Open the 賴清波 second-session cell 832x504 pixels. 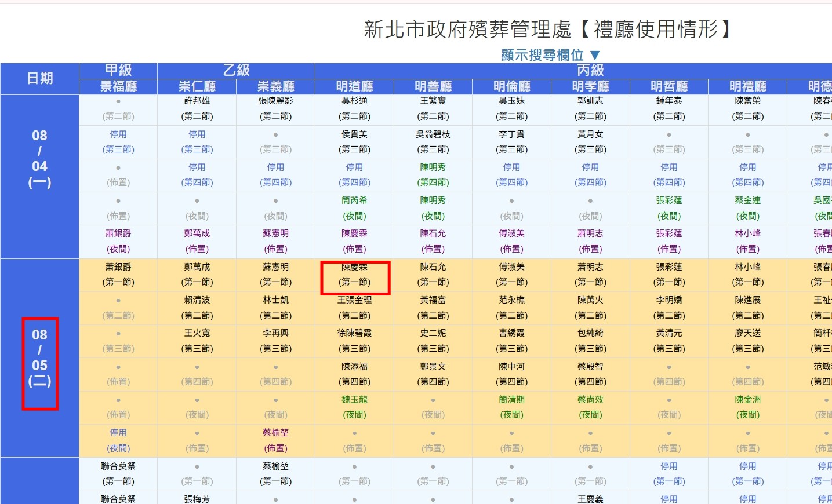click(x=197, y=308)
